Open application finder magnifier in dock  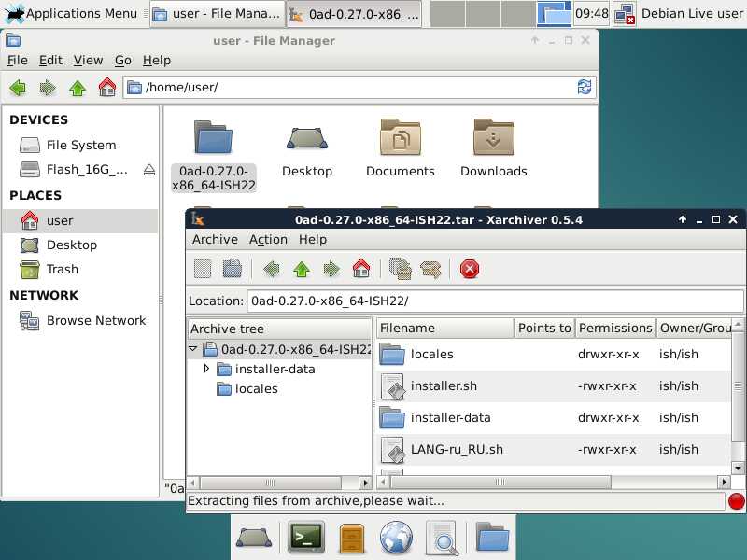pyautogui.click(x=442, y=539)
